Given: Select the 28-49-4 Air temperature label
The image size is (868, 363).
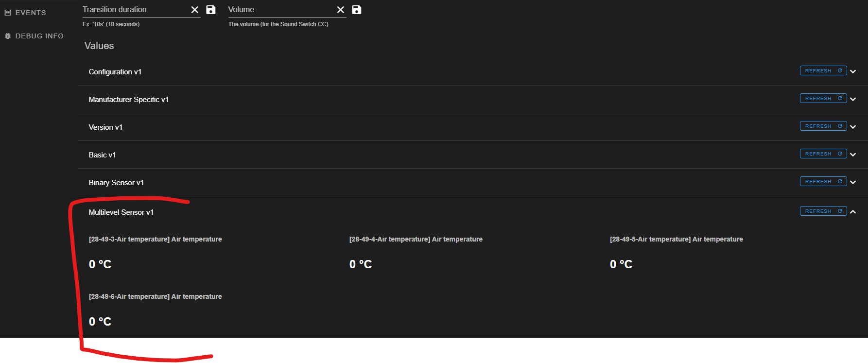Looking at the screenshot, I should [416, 239].
